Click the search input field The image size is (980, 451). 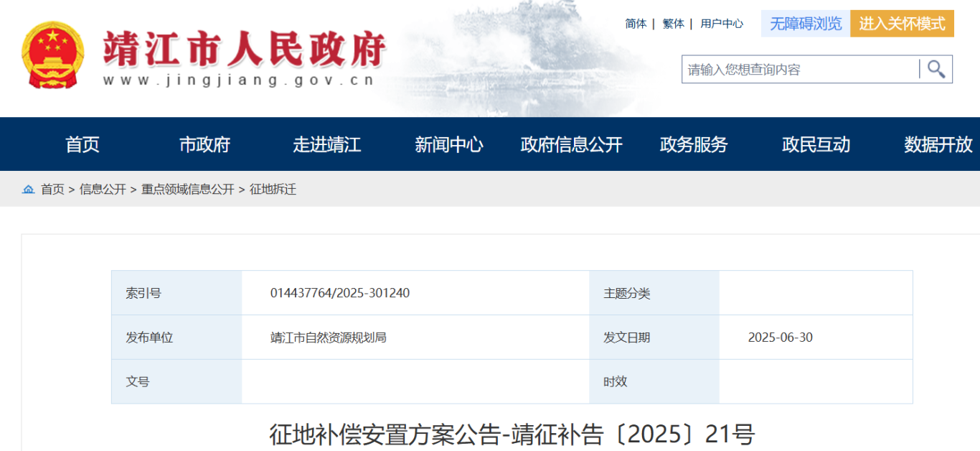point(800,69)
